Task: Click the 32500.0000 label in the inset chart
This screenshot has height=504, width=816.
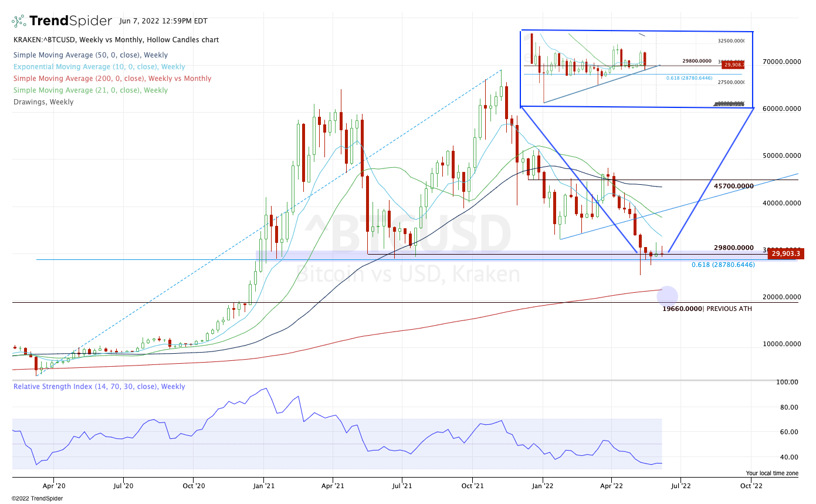Action: point(732,41)
